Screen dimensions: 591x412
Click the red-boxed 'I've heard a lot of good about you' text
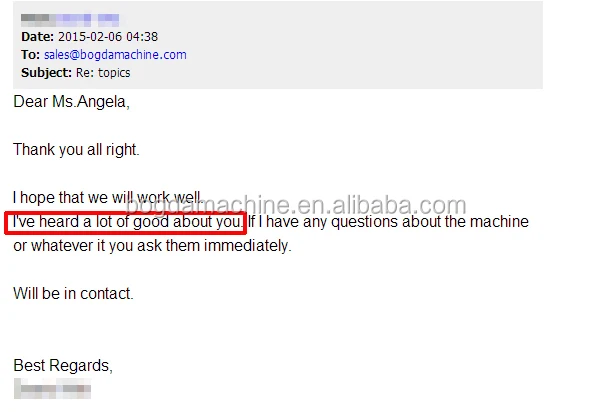pos(126,222)
